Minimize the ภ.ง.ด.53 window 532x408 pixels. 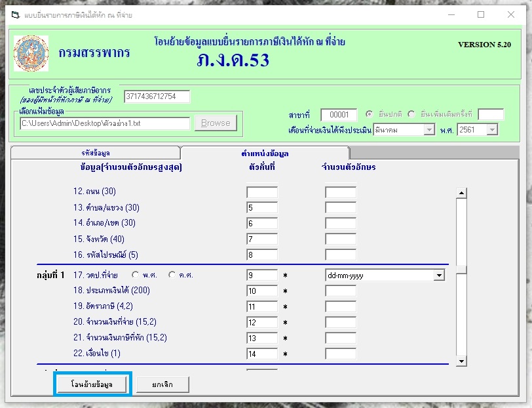(x=451, y=14)
